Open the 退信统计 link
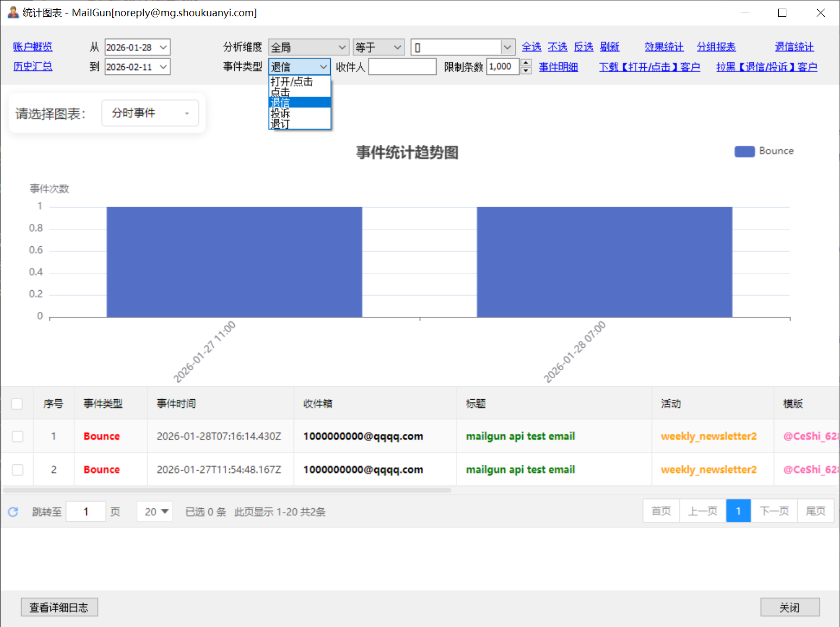The width and height of the screenshot is (840, 627). pos(794,47)
